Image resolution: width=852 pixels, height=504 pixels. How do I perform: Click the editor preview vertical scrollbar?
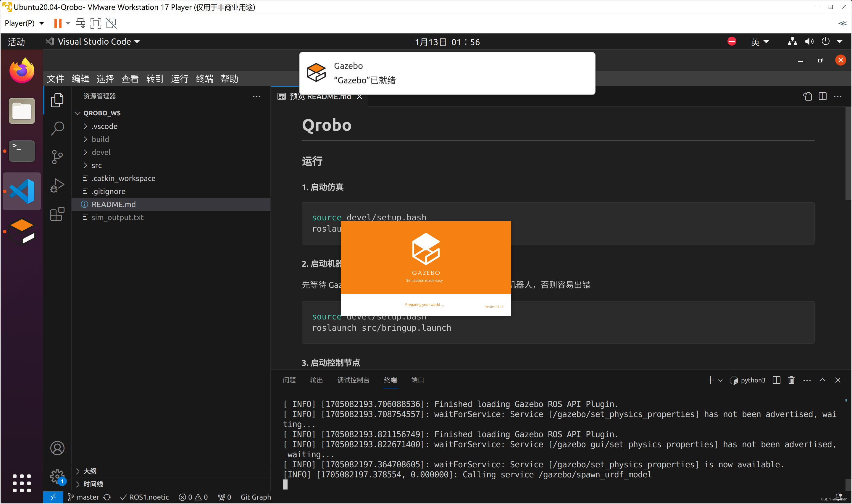848,154
